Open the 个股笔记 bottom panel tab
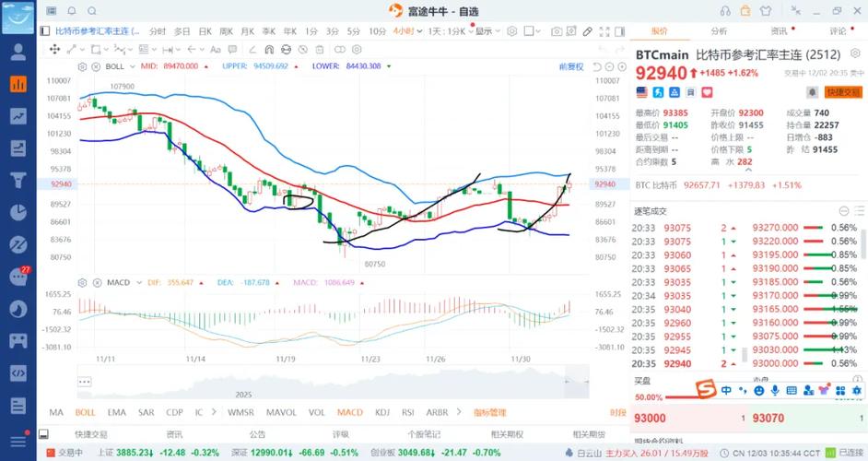 point(424,434)
